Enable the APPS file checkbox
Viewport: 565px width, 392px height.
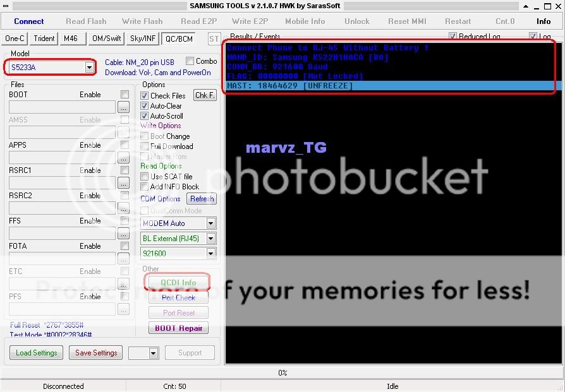tap(125, 145)
